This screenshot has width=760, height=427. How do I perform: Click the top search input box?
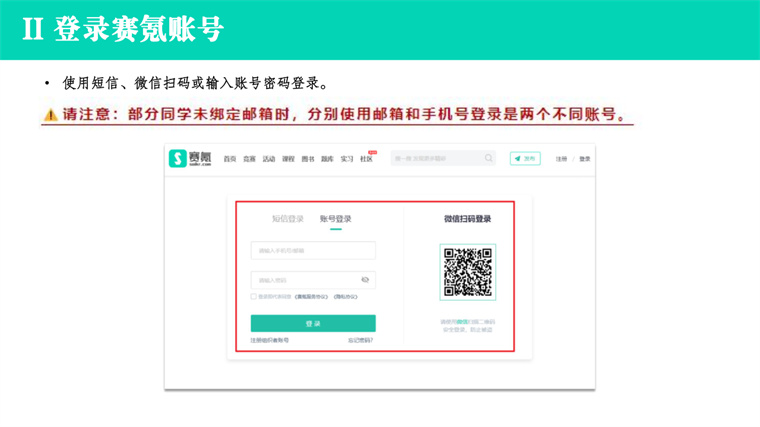coord(435,158)
